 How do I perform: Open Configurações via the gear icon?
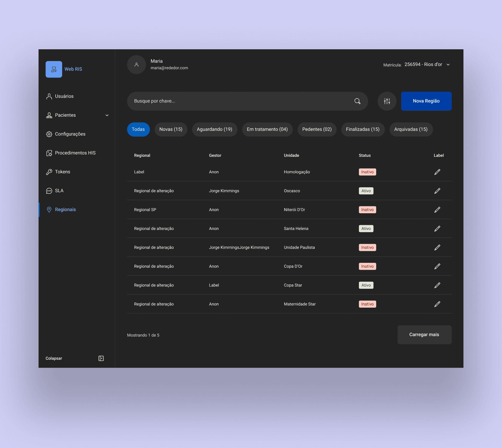[49, 134]
